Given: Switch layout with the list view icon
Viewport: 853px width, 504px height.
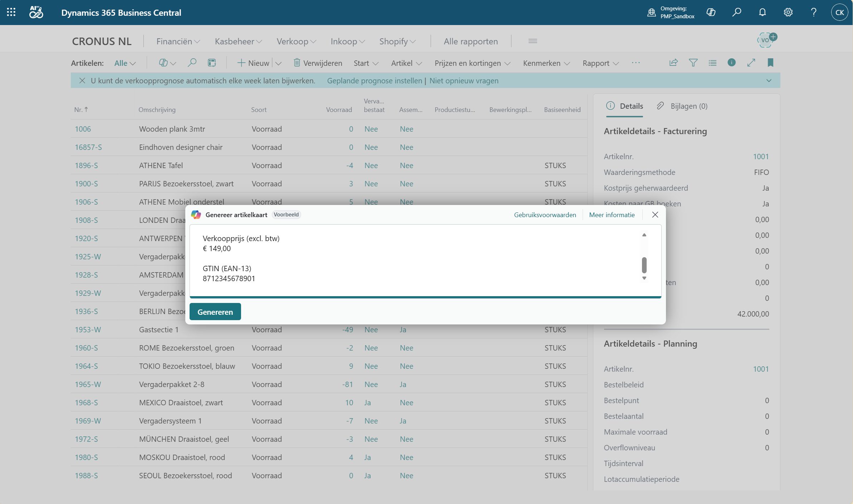Looking at the screenshot, I should tap(712, 63).
